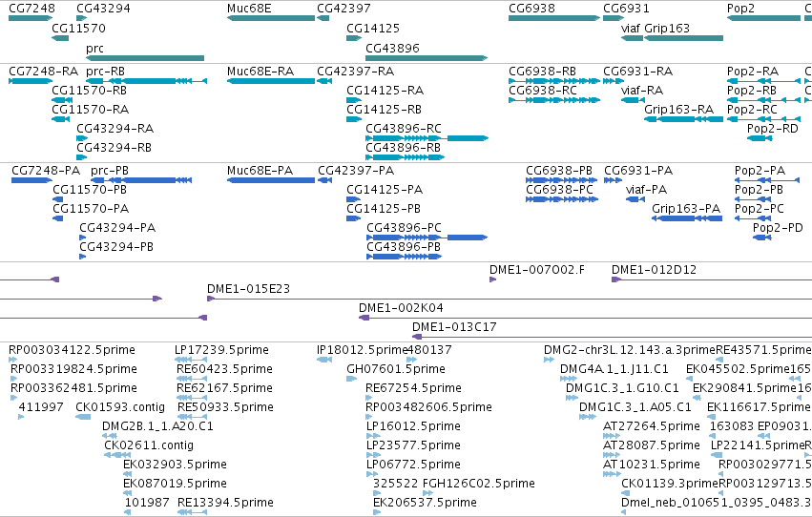The image size is (812, 517).
Task: Select transcript Grip163-RA
Action: [x=683, y=119]
